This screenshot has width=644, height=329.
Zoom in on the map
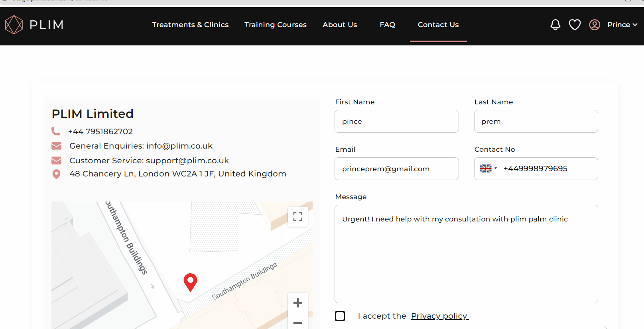click(297, 303)
